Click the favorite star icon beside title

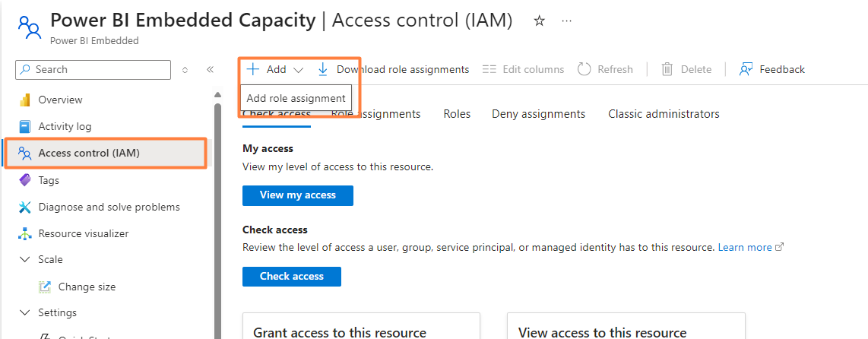(540, 21)
